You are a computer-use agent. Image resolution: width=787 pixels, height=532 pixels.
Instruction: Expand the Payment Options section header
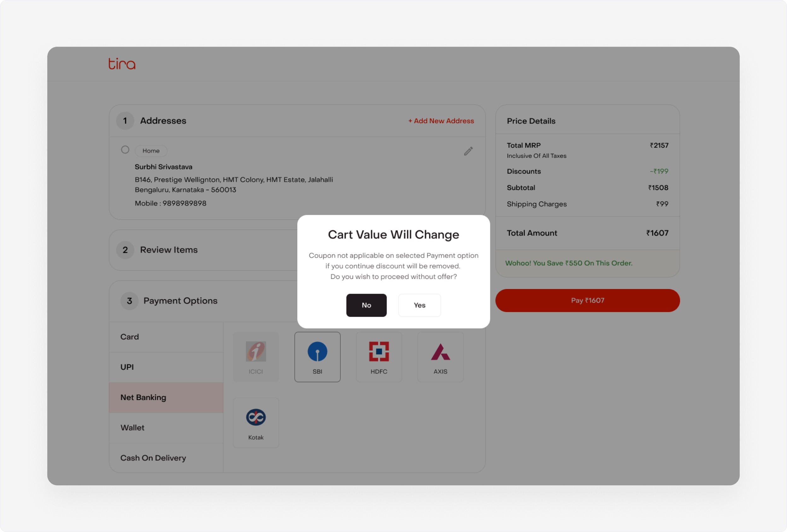[x=180, y=301]
